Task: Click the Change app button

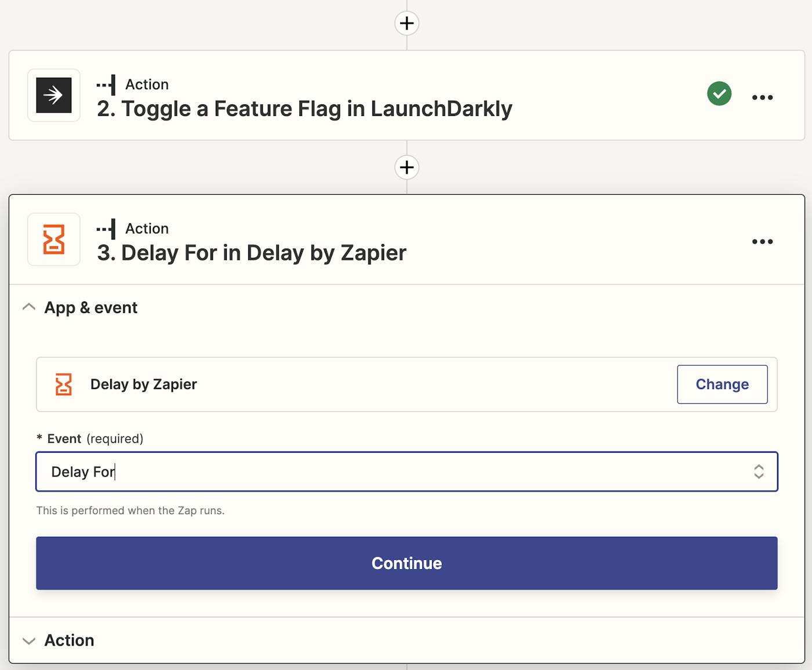Action: tap(722, 384)
